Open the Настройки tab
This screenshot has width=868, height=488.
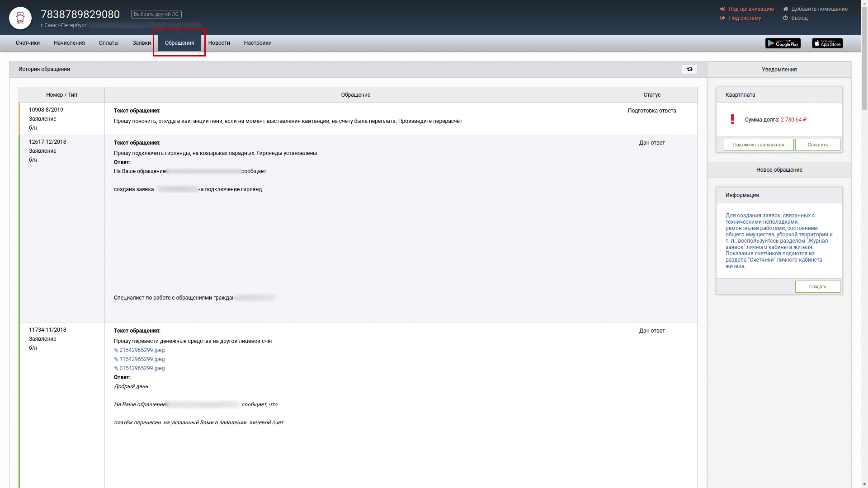pos(258,43)
